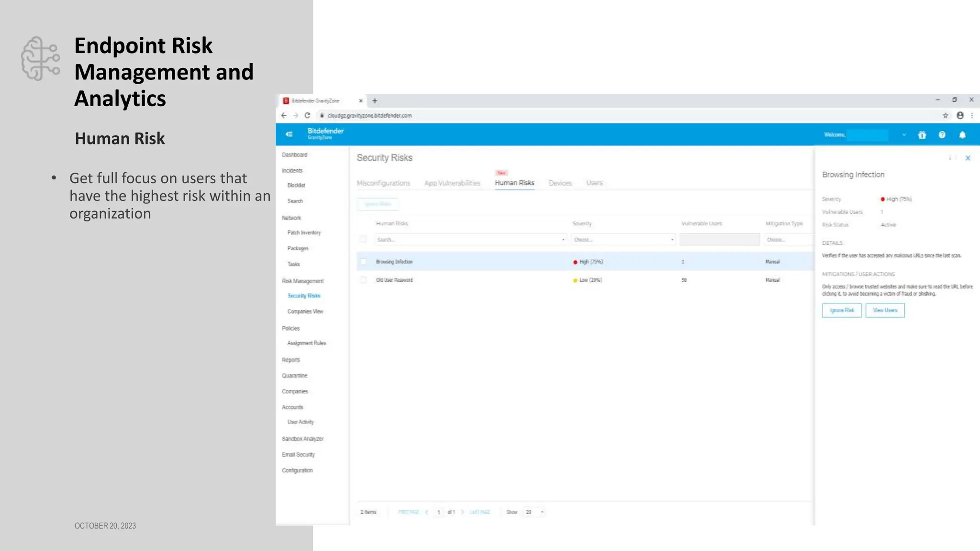
Task: Open Quarantine in the sidebar
Action: click(x=294, y=376)
